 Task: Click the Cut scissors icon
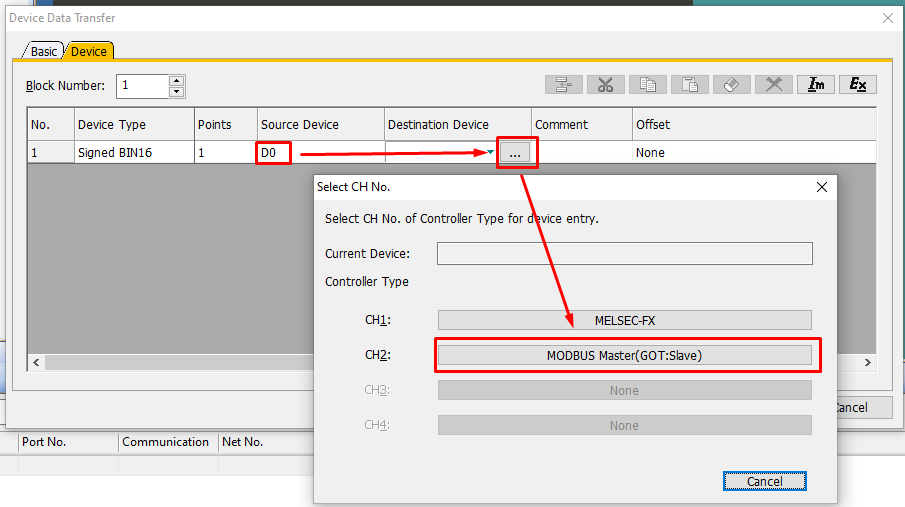tap(605, 85)
